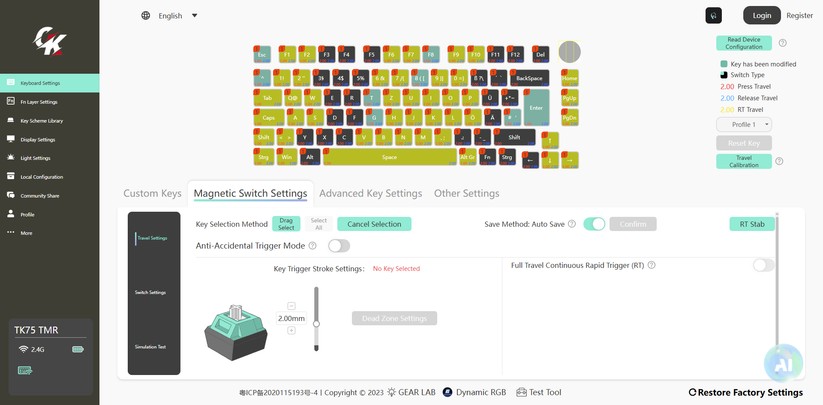Choose Select All selection method

(319, 224)
